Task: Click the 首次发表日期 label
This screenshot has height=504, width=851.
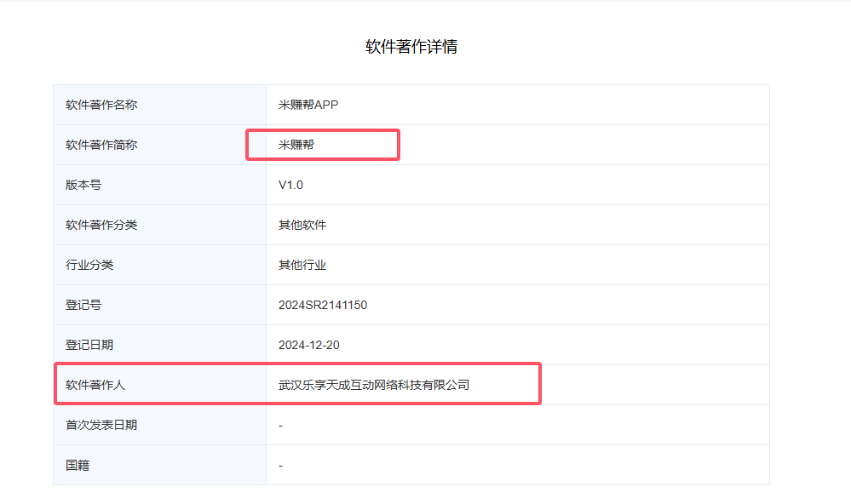Action: click(x=101, y=425)
